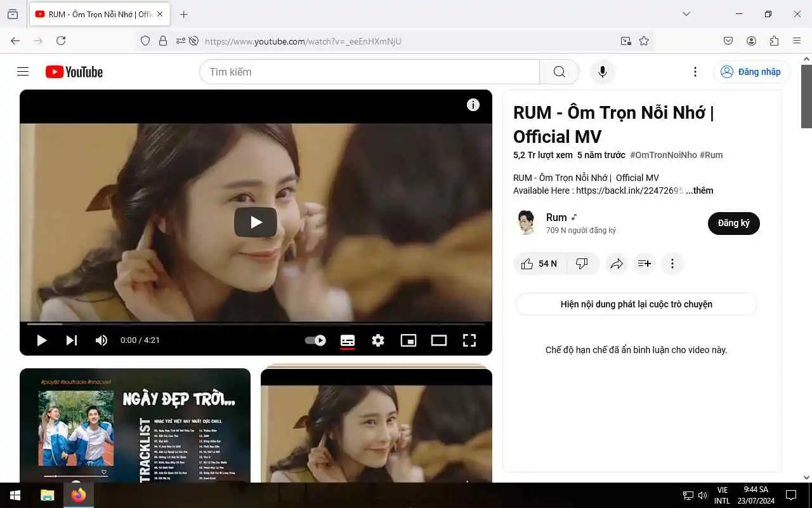The image size is (812, 508).
Task: Click Firefox taskbar icon
Action: coord(79,495)
